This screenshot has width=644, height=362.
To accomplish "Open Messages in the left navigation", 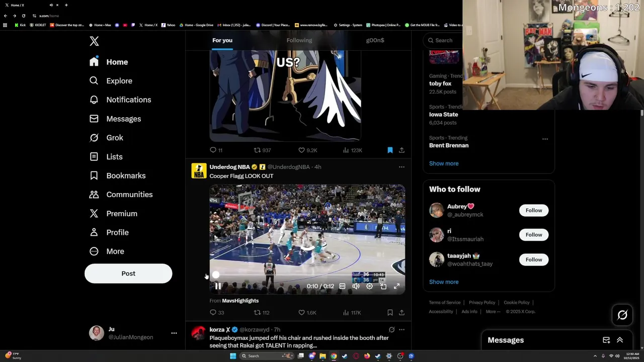I will pyautogui.click(x=115, y=119).
